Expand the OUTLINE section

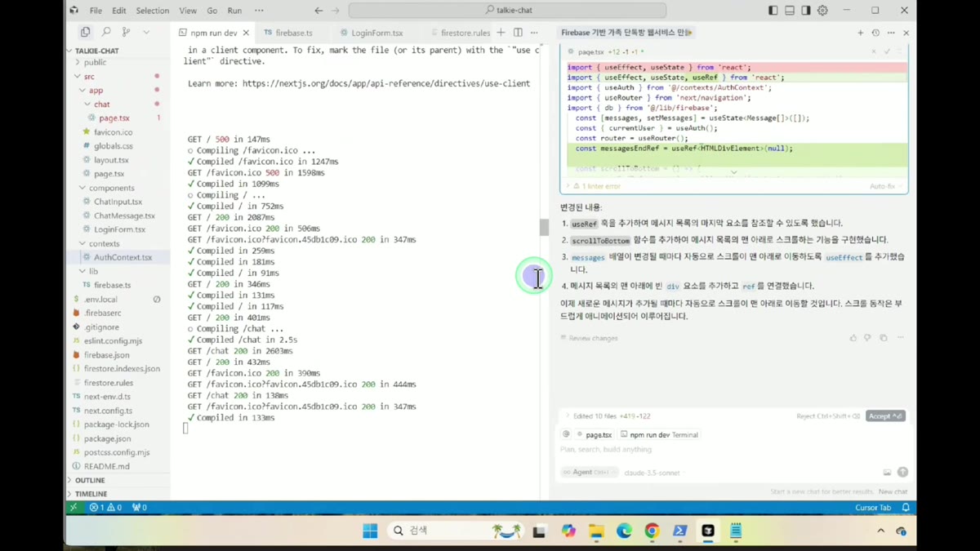click(90, 480)
